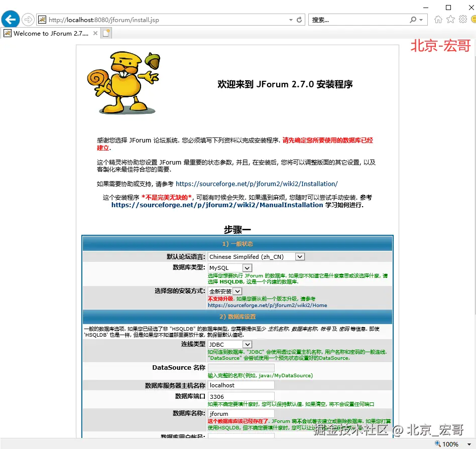Screen dimensions: 476x449
Task: Click the search magnifier icon
Action: coord(413,20)
